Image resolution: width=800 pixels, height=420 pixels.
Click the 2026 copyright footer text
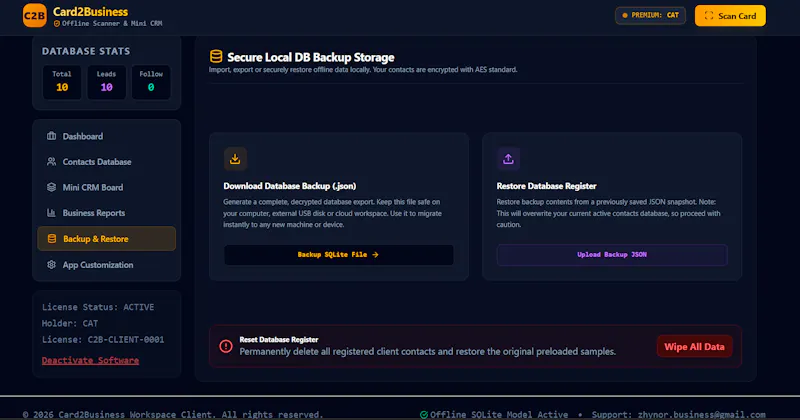(173, 414)
